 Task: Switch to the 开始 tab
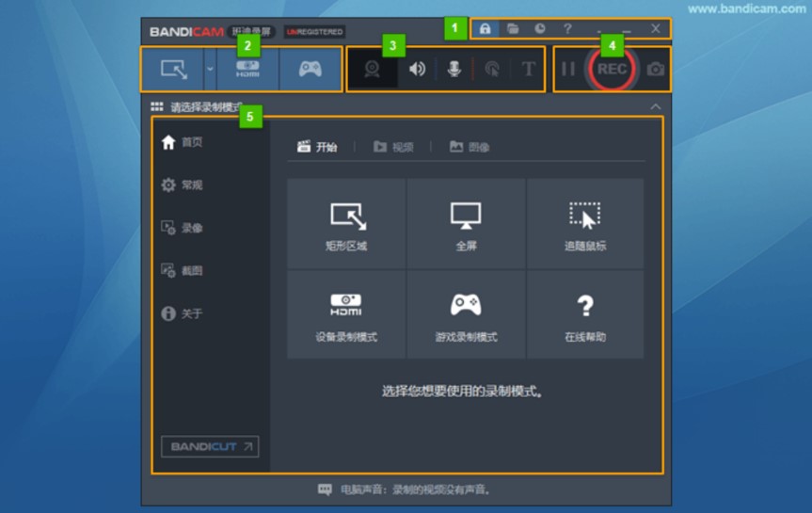tap(317, 147)
